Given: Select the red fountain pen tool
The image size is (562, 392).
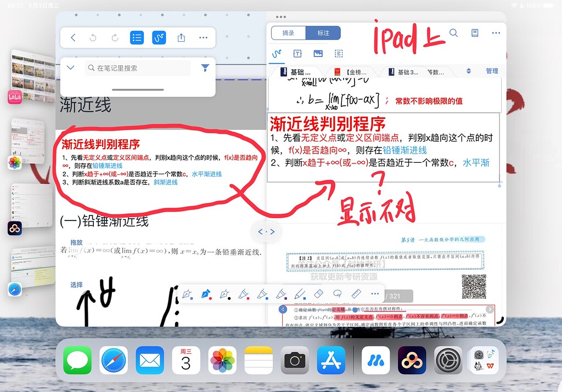Looking at the screenshot, I should 206,294.
